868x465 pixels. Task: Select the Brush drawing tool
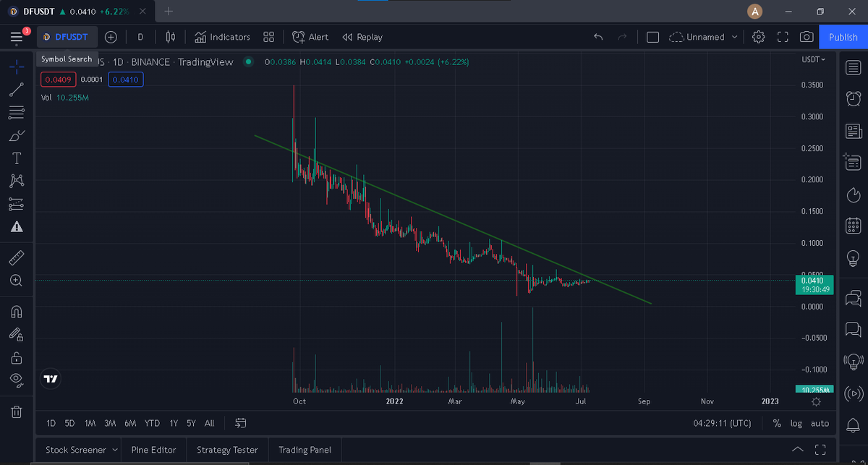point(16,135)
